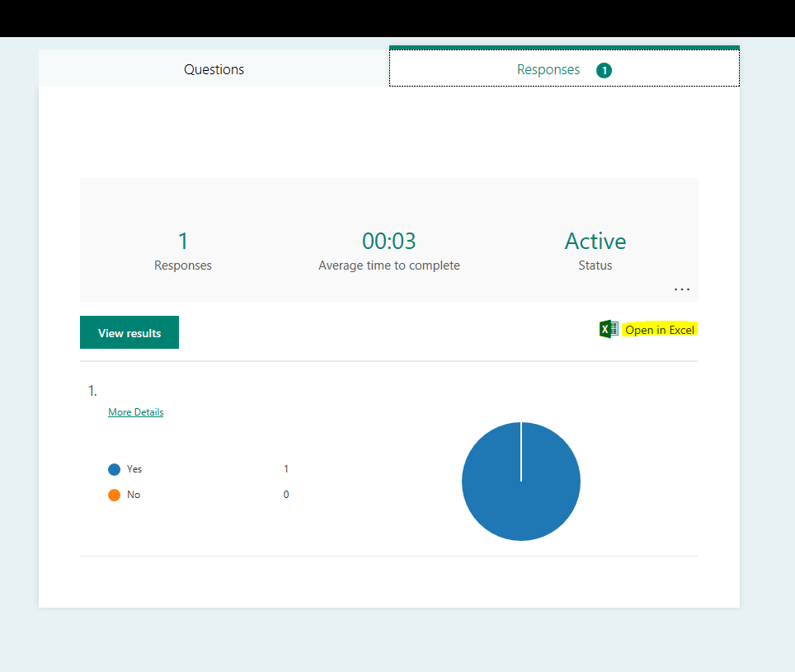Screen dimensions: 795x672
Task: Click the question number 1. heading
Action: click(92, 391)
